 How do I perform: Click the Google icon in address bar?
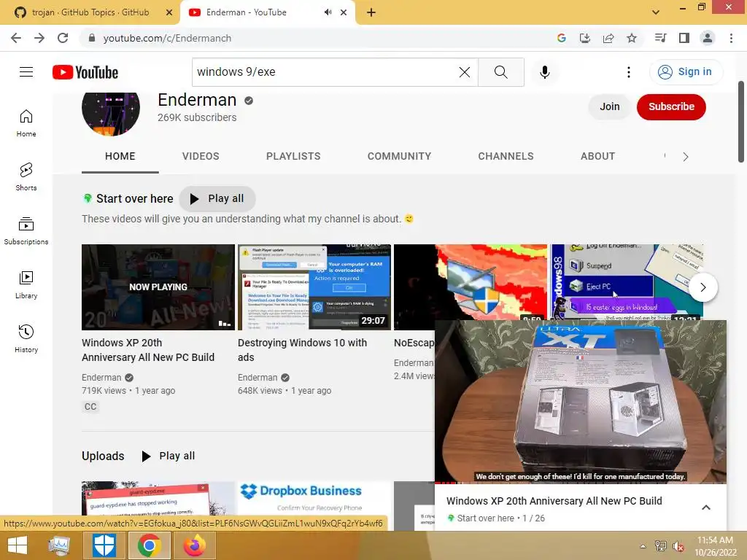tap(562, 38)
